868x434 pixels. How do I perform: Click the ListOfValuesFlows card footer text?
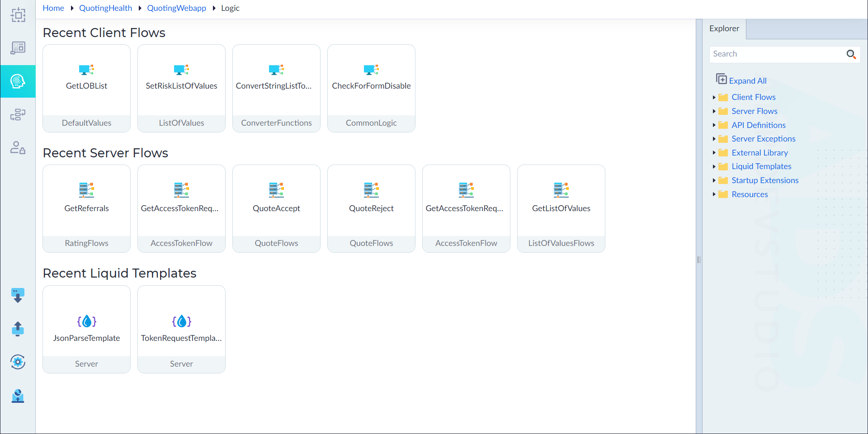[x=561, y=243]
